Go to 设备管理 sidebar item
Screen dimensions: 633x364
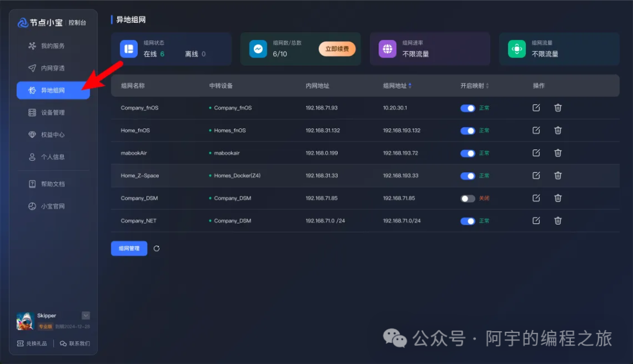point(52,113)
